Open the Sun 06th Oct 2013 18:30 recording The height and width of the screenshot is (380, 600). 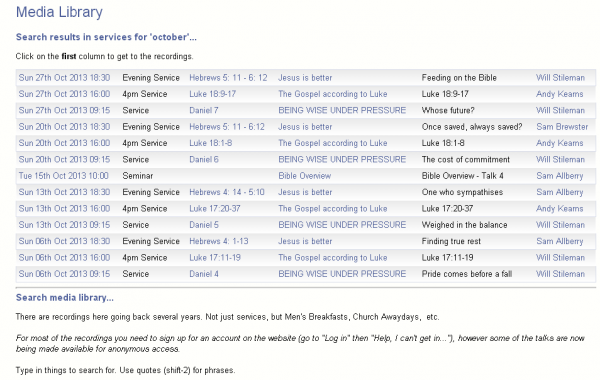pyautogui.click(x=64, y=241)
